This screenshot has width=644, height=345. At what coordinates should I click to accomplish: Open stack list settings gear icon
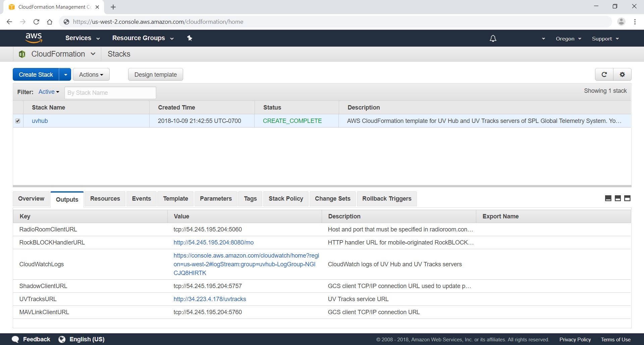622,74
